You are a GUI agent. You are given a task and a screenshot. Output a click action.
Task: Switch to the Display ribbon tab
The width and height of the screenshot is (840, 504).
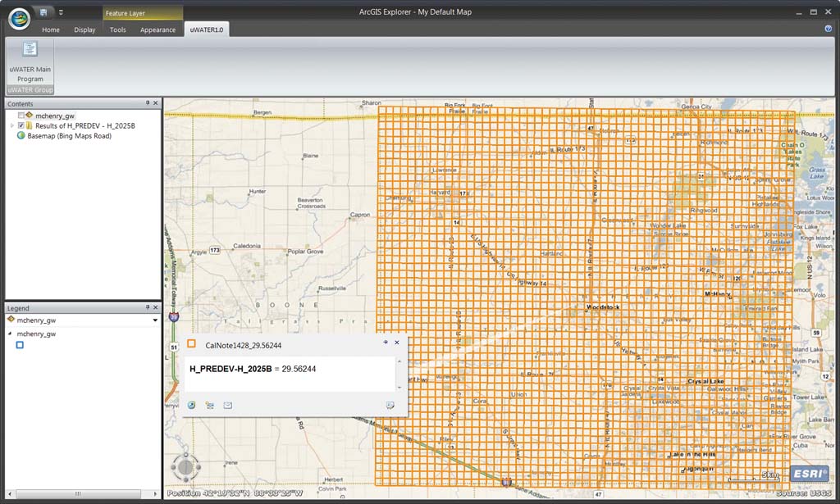pos(84,30)
